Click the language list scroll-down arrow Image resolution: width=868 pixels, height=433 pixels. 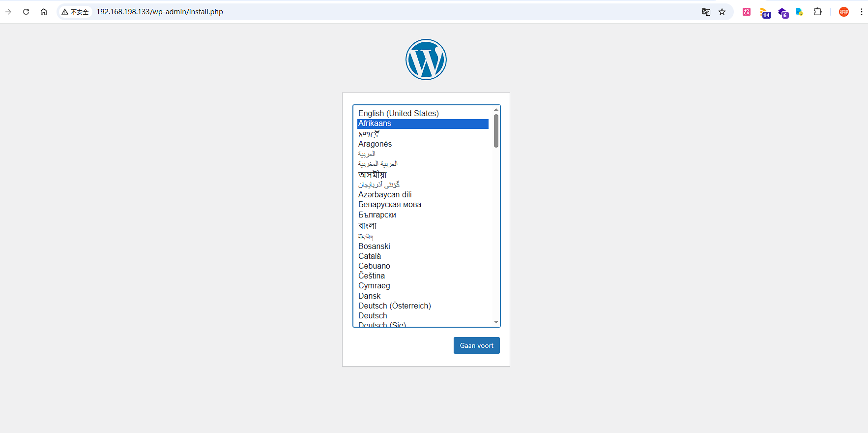tap(496, 322)
